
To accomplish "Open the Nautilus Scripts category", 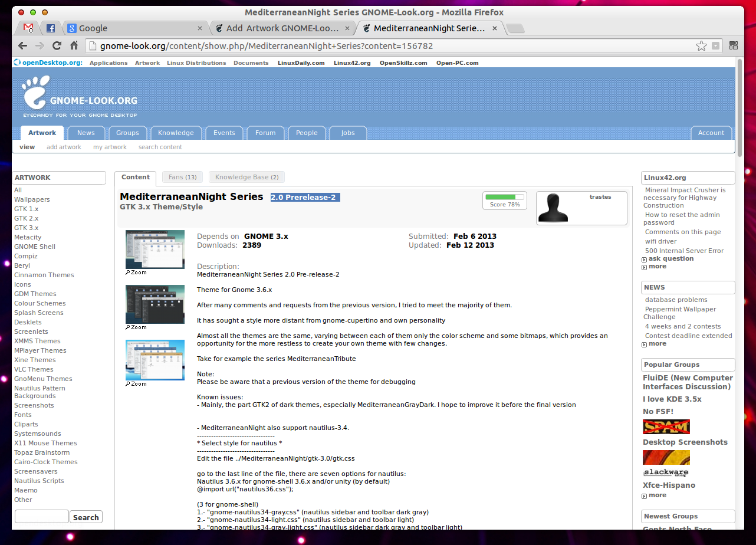I will 39,481.
